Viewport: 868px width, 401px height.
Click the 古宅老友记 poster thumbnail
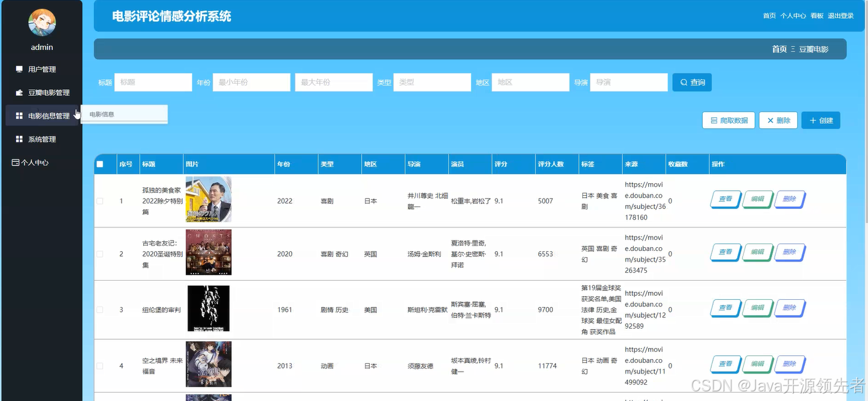tap(208, 253)
